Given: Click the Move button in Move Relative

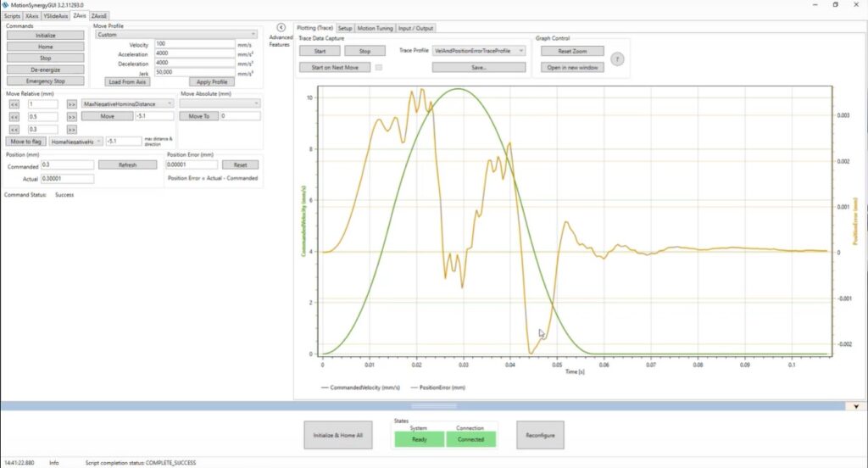Looking at the screenshot, I should point(108,116).
